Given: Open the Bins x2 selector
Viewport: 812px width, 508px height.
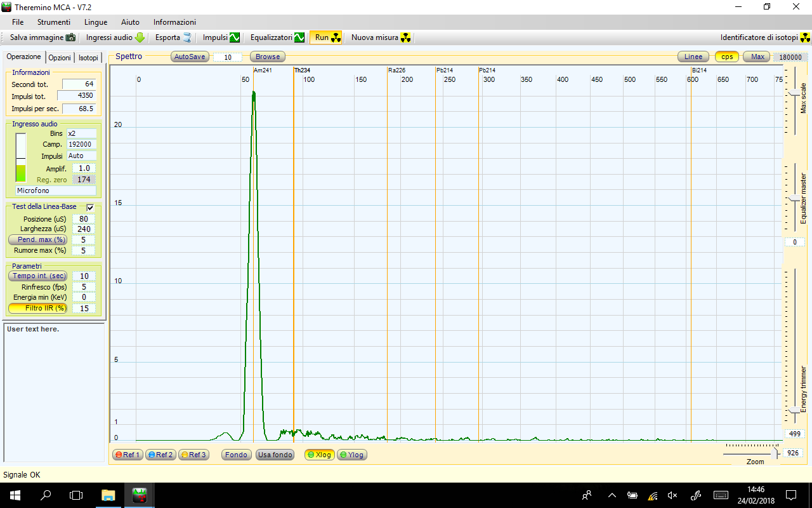Looking at the screenshot, I should 82,133.
